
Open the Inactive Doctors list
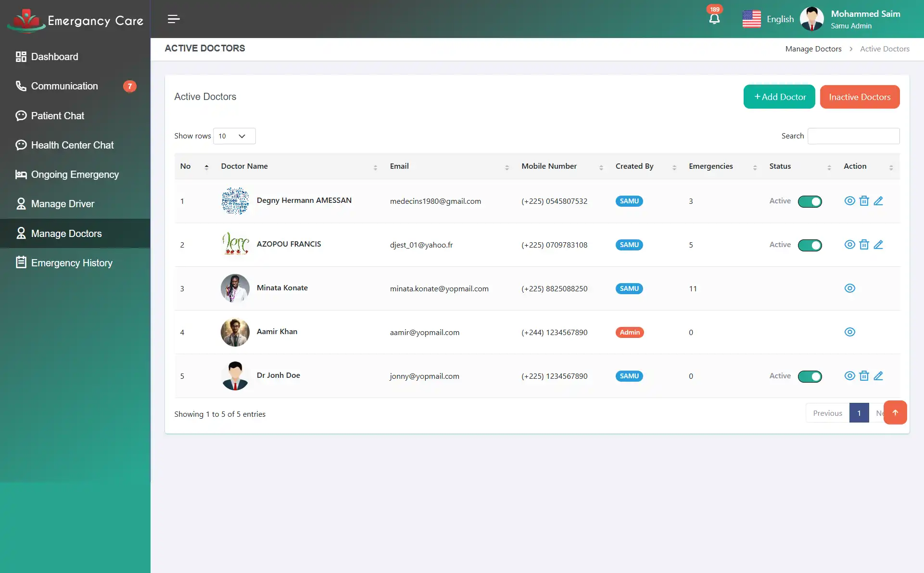click(x=860, y=97)
